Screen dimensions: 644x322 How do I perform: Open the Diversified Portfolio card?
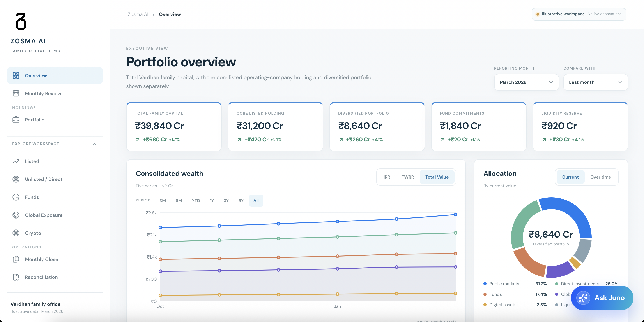tap(377, 127)
